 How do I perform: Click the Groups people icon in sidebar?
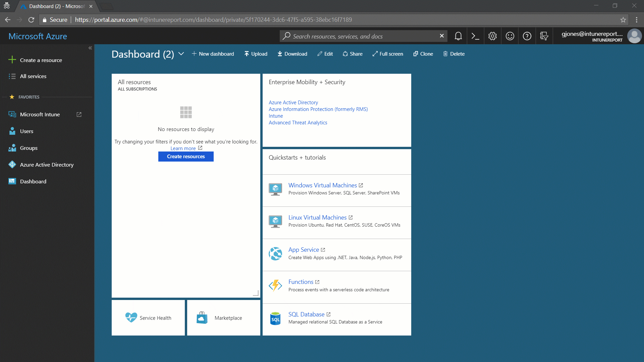pos(12,148)
